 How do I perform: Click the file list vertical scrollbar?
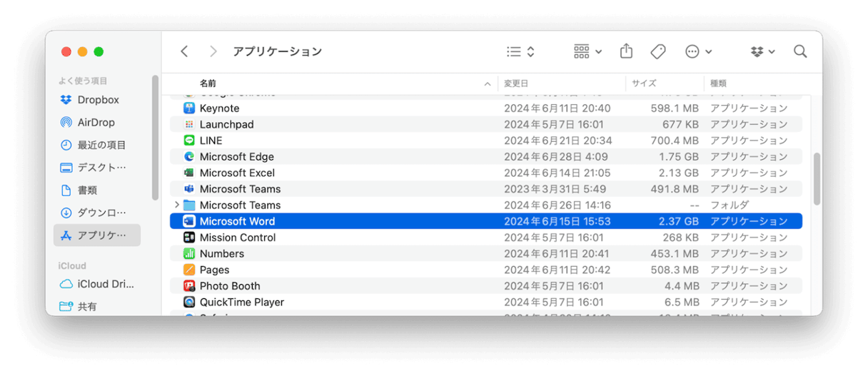(x=817, y=178)
